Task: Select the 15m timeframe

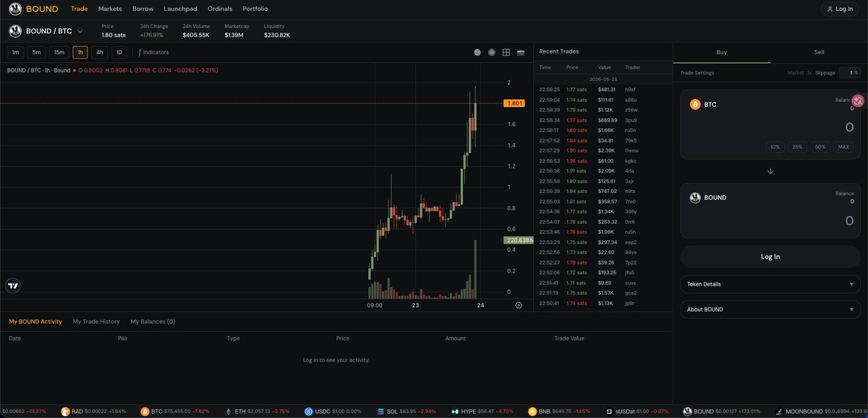Action: 59,52
